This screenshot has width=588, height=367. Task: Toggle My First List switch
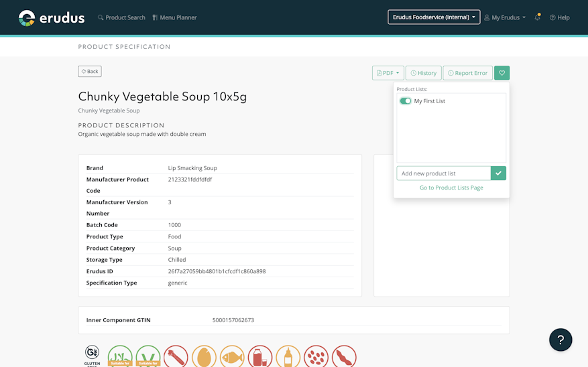point(406,101)
